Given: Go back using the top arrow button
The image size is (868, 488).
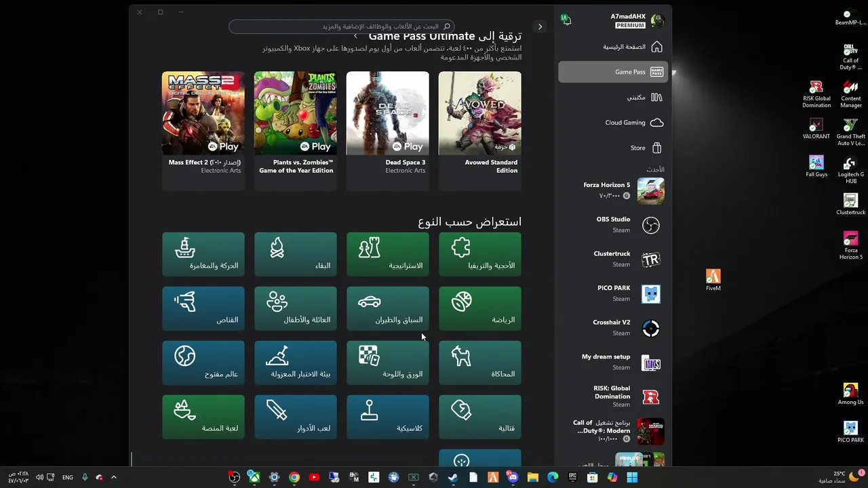Looking at the screenshot, I should click(x=540, y=26).
